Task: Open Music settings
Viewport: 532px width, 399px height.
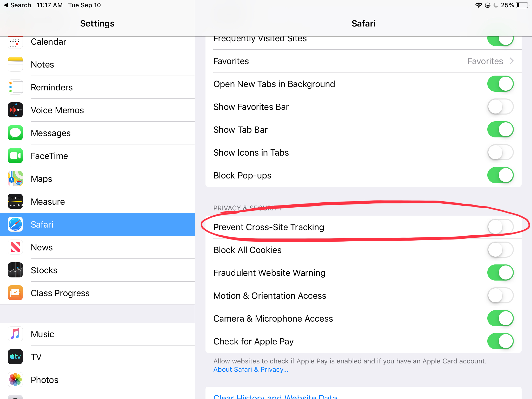Action: [x=97, y=334]
